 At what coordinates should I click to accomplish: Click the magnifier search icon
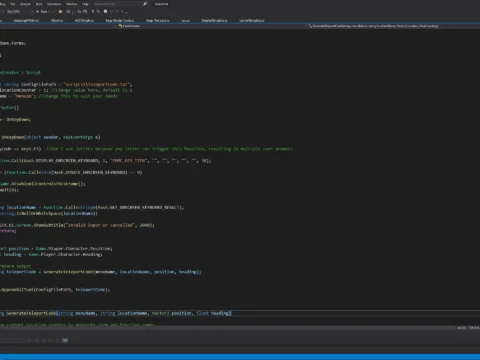(x=145, y=4)
